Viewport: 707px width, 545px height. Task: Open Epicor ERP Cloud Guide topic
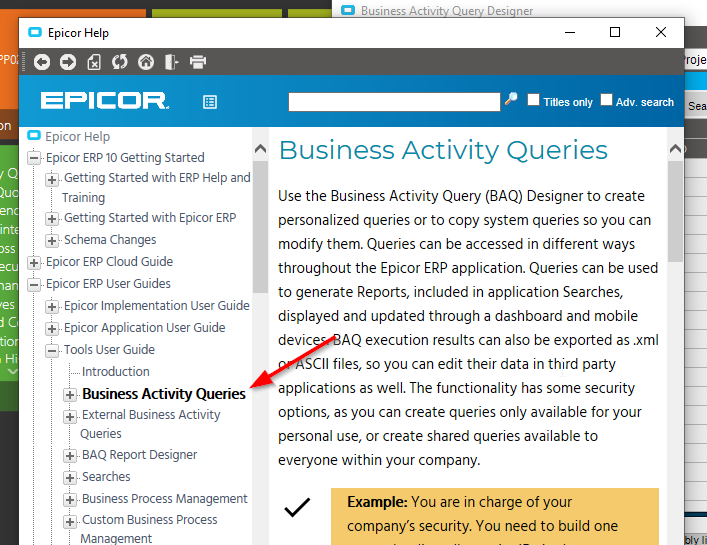coord(109,261)
